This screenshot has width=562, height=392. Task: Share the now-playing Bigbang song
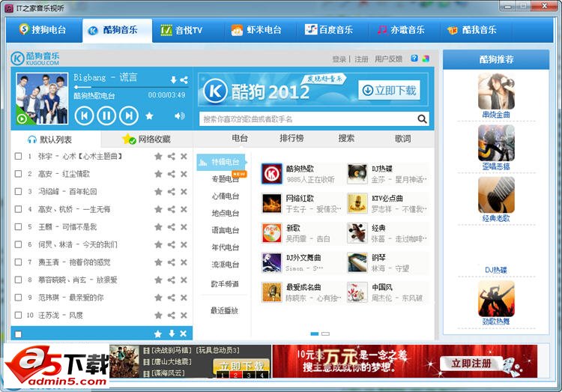pos(184,79)
